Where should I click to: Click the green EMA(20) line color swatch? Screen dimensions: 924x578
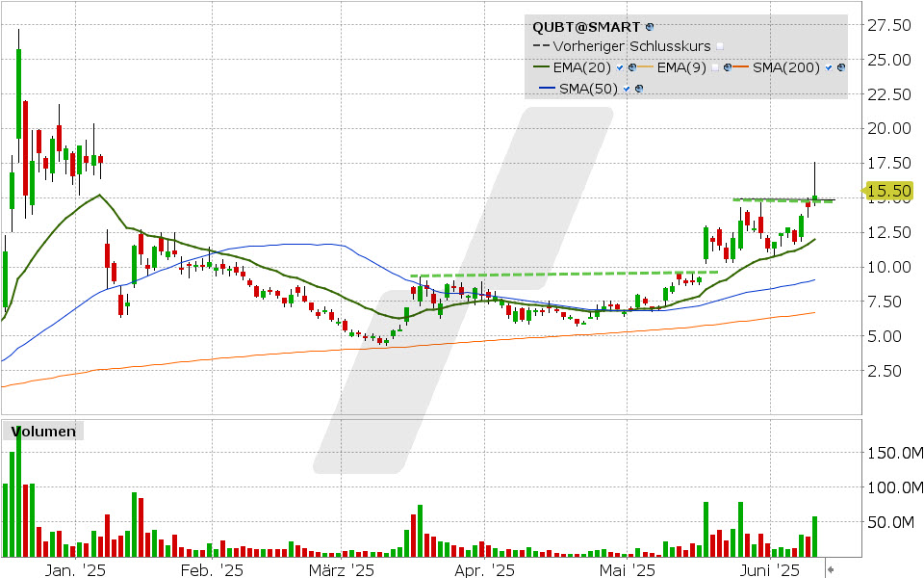(x=542, y=67)
